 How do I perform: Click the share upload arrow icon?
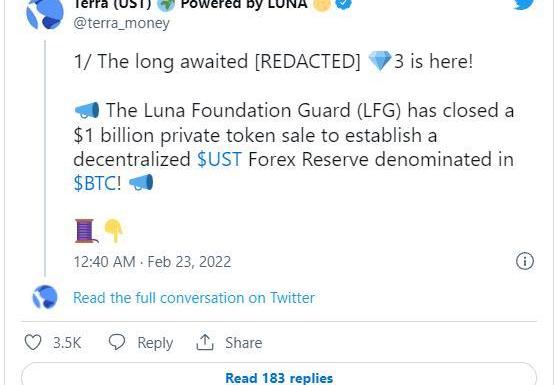tap(205, 343)
